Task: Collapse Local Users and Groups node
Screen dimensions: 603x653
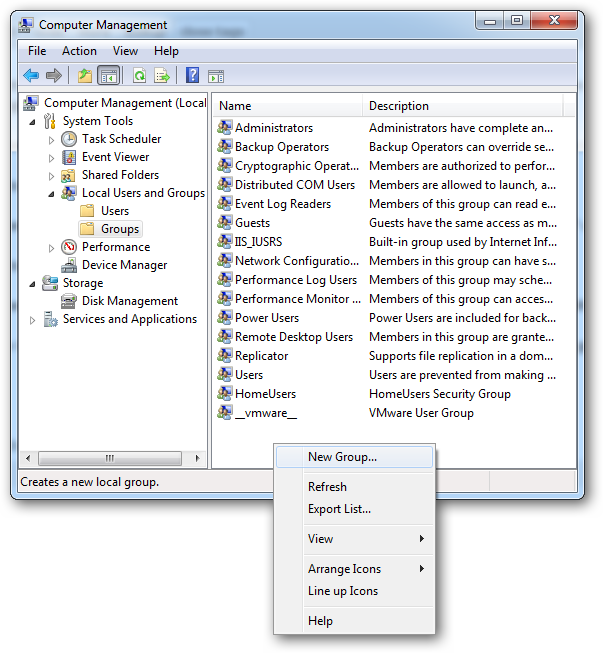Action: [51, 194]
